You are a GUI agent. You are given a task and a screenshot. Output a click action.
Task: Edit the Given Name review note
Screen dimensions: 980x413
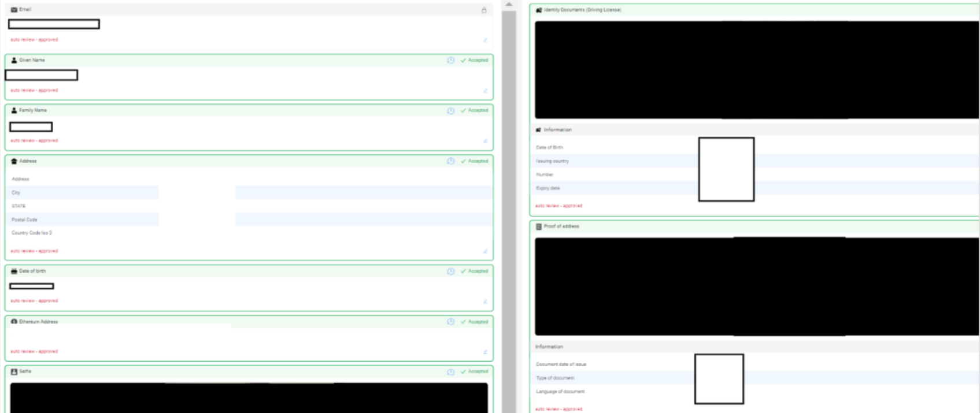(485, 91)
